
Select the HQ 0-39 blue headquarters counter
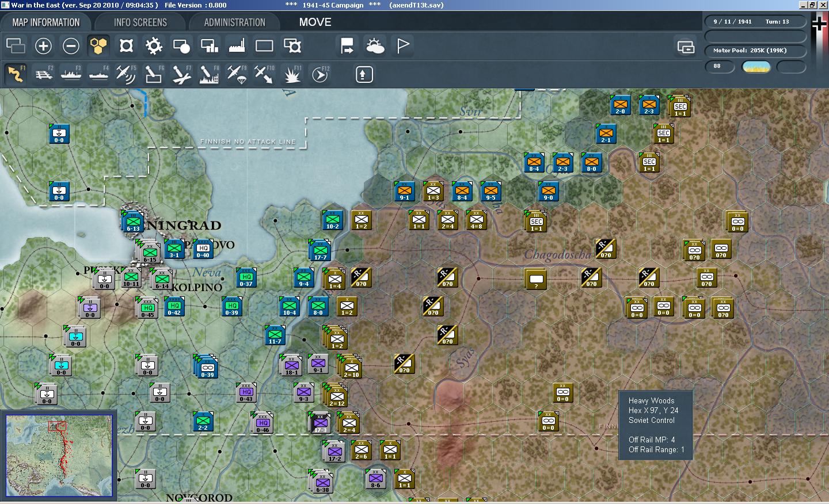(231, 306)
